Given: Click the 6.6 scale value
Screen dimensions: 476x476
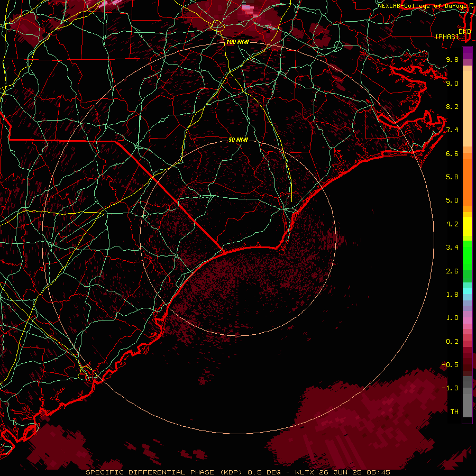Looking at the screenshot, I should [x=452, y=153].
